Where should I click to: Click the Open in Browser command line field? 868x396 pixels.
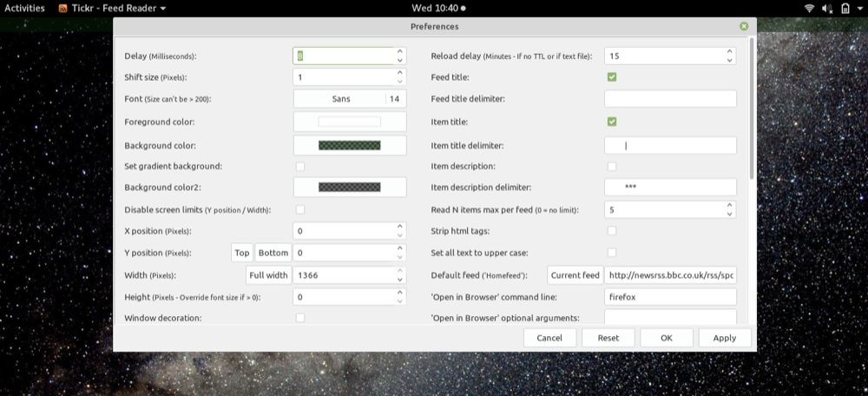point(670,297)
